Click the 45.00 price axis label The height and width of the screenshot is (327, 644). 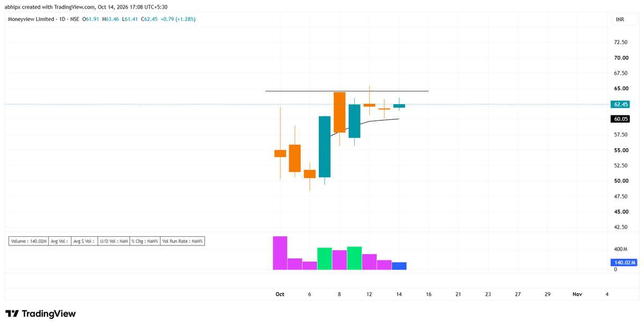click(x=620, y=212)
